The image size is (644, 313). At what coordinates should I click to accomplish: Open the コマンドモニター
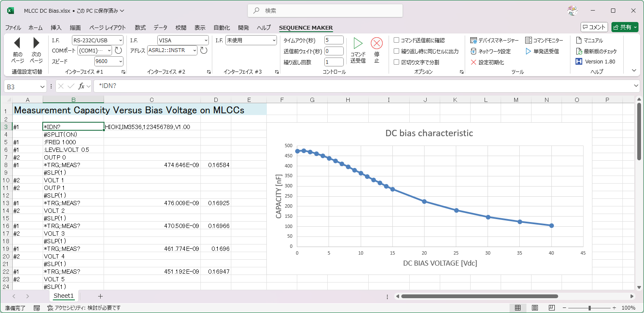(x=543, y=40)
